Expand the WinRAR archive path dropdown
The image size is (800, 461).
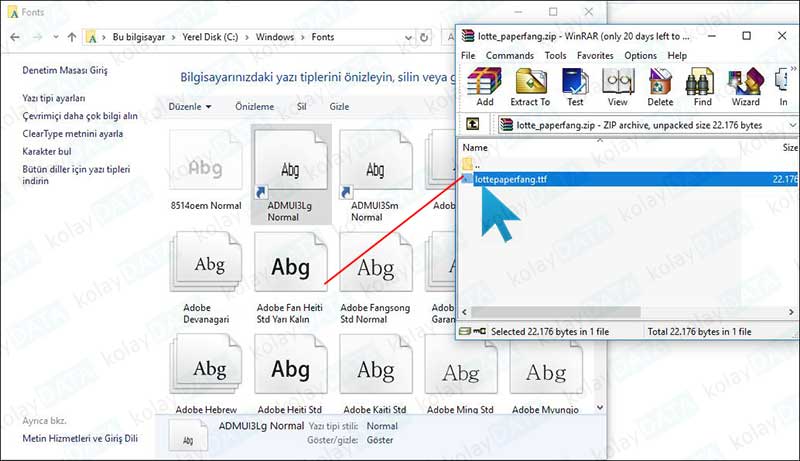pos(792,125)
